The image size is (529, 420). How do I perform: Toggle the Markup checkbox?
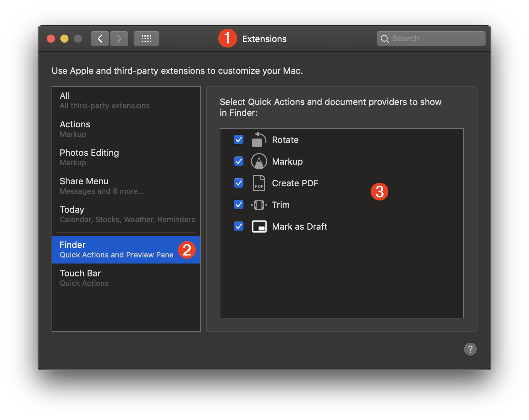point(239,161)
